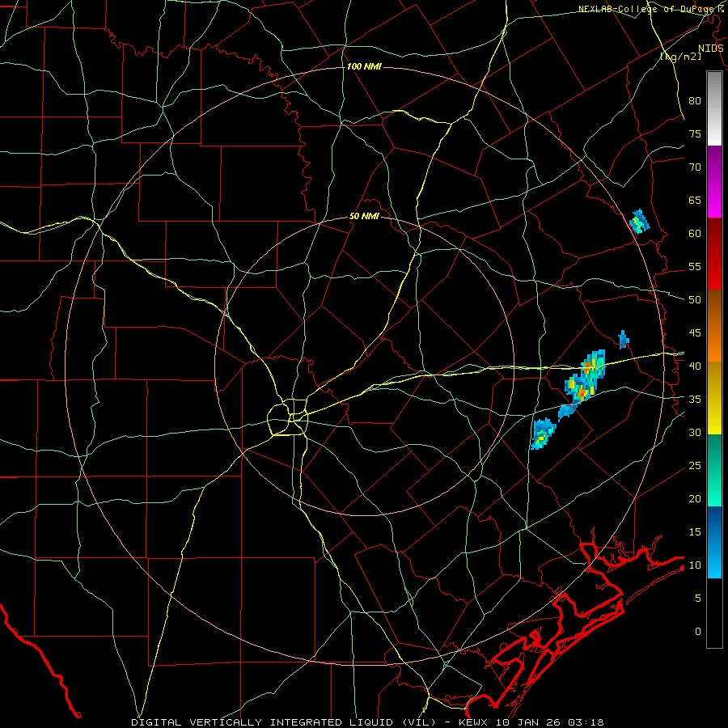
Task: Click the 15 value on the scale
Action: click(695, 532)
